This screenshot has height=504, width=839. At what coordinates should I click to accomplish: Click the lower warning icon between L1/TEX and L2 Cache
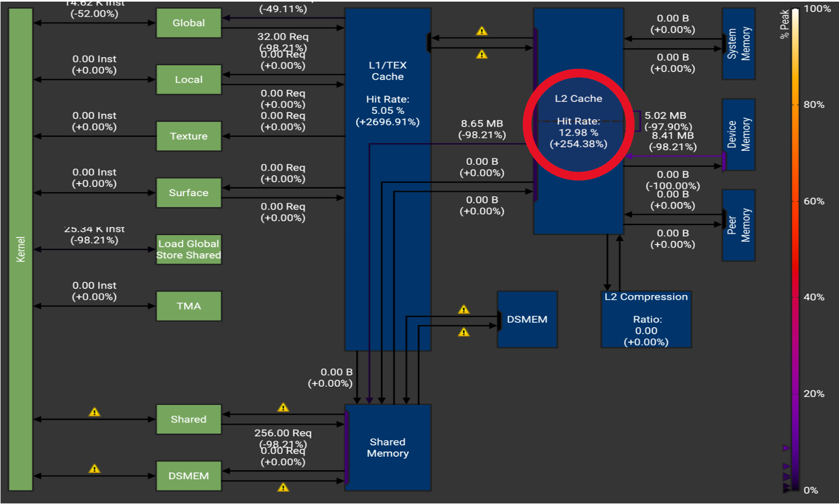pos(481,54)
